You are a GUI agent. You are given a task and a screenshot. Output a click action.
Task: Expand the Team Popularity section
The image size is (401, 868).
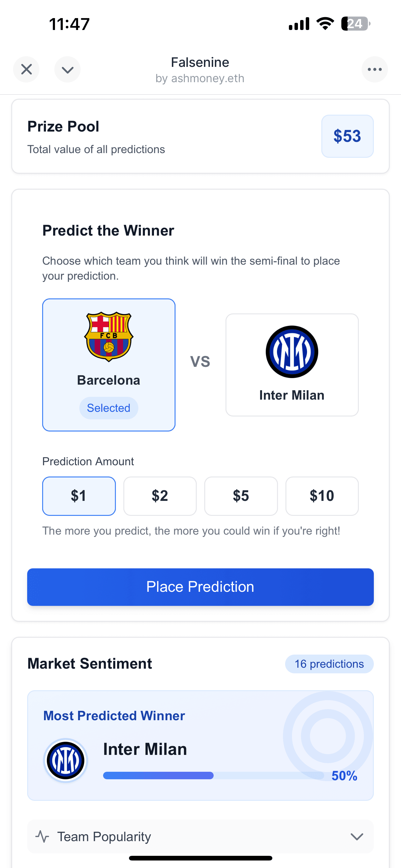(200, 837)
